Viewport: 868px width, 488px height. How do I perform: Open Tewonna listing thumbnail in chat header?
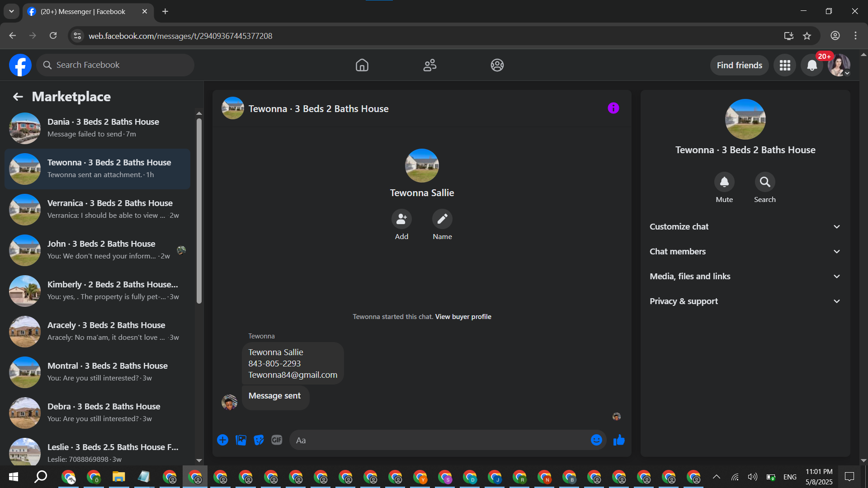tap(233, 108)
